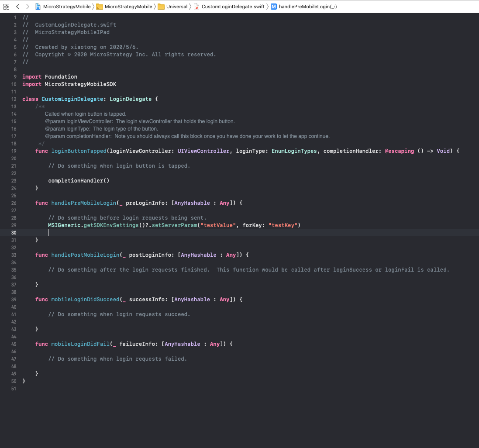
Task: Expand the handlePreMobileLogin(_:) symbol list
Action: click(x=308, y=7)
